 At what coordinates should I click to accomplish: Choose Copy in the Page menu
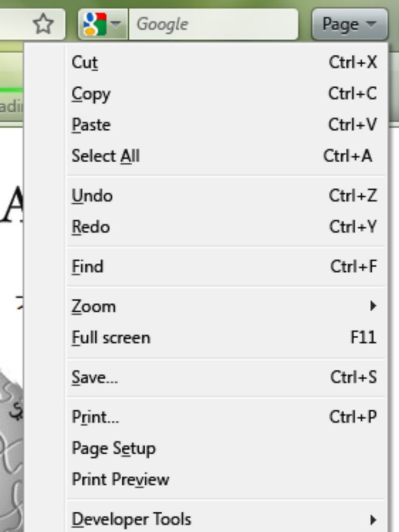(x=91, y=94)
